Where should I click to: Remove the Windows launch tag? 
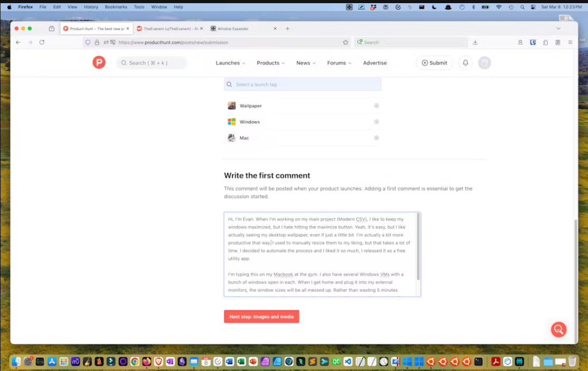click(376, 122)
